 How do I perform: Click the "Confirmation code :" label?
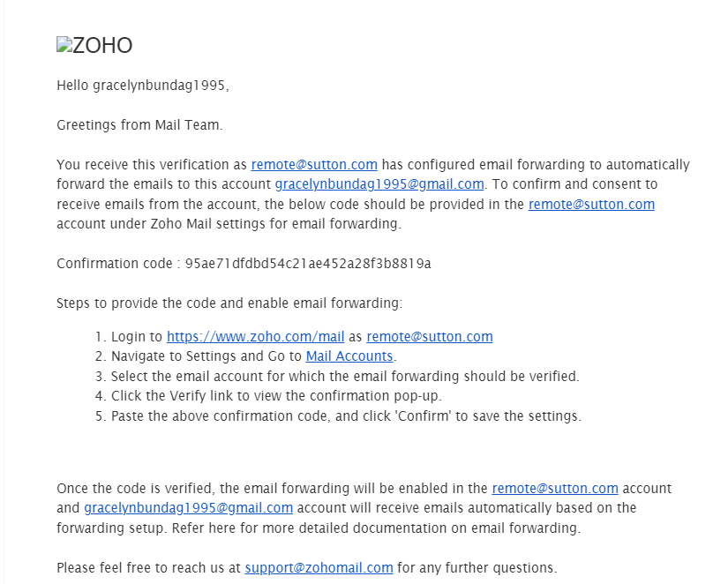pos(118,264)
